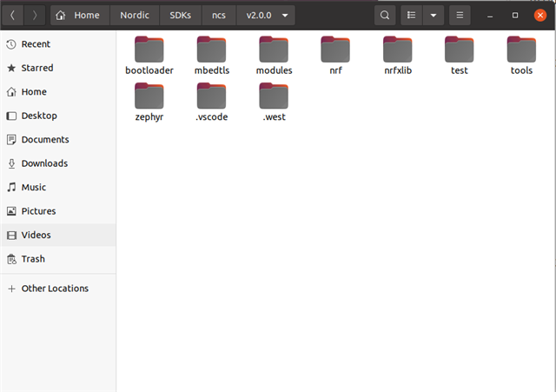Go forward with the right arrow button
The width and height of the screenshot is (556, 392).
click(x=35, y=16)
